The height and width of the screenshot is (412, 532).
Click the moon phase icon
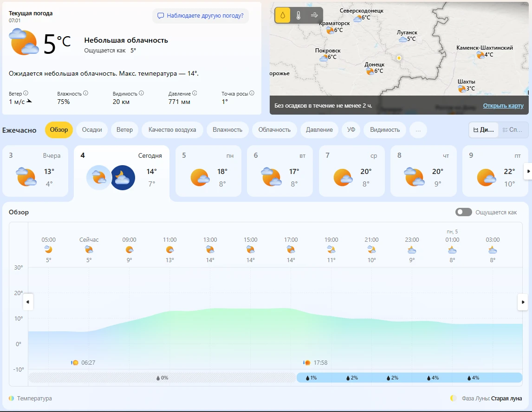point(453,398)
